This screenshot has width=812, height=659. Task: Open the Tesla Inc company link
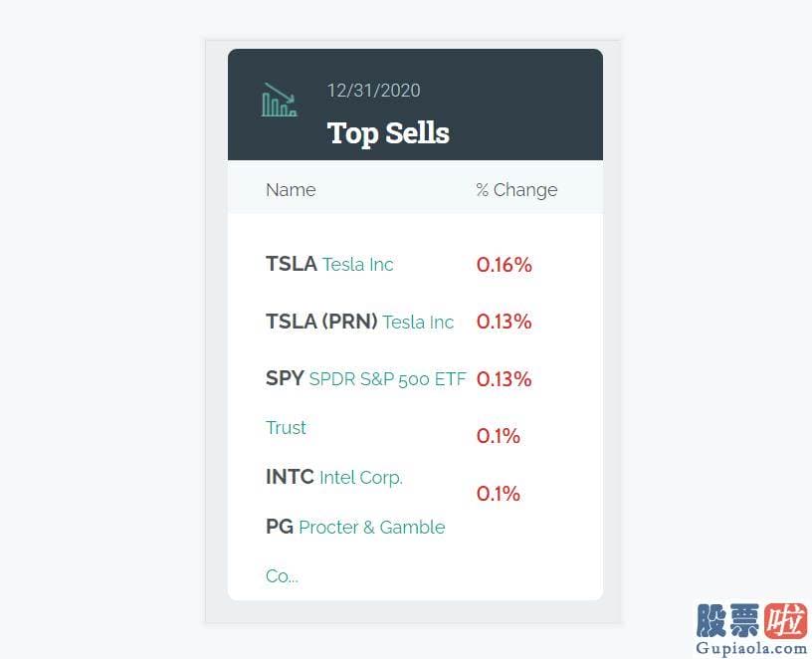[358, 264]
